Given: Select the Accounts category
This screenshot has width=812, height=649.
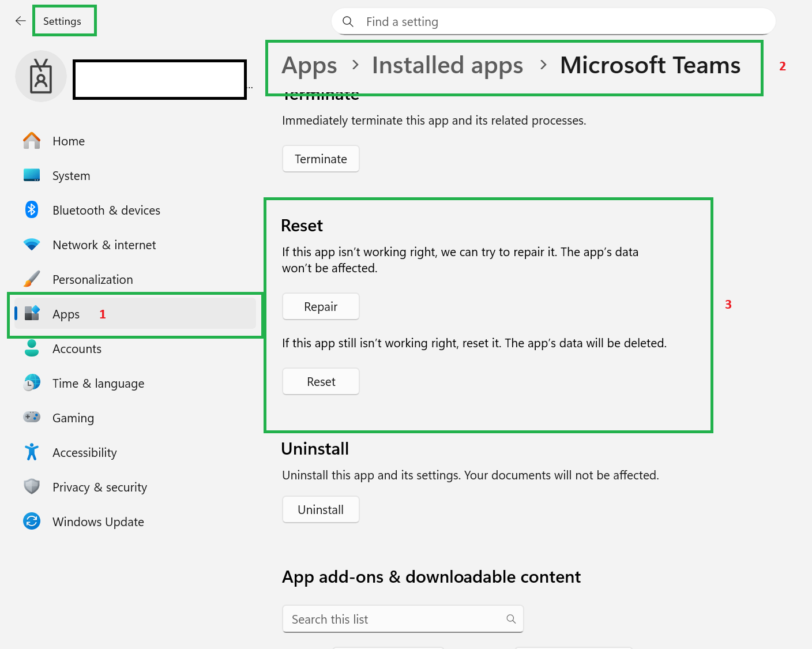Looking at the screenshot, I should 135,348.
